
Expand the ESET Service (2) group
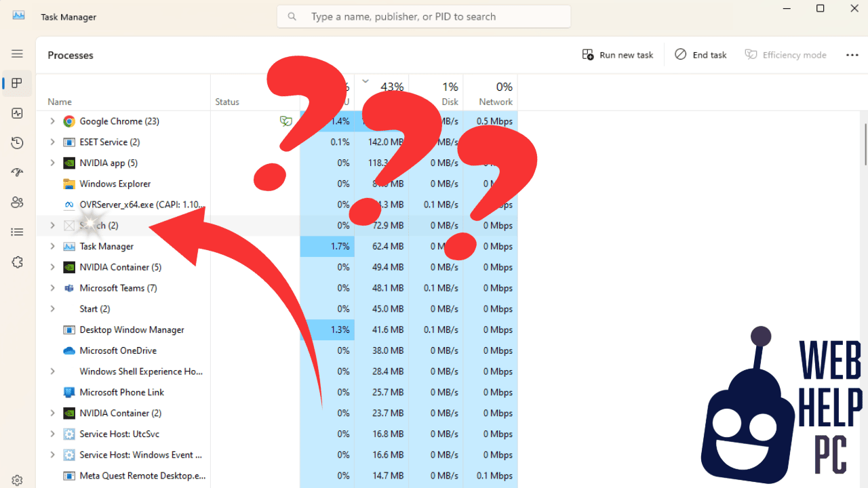52,142
